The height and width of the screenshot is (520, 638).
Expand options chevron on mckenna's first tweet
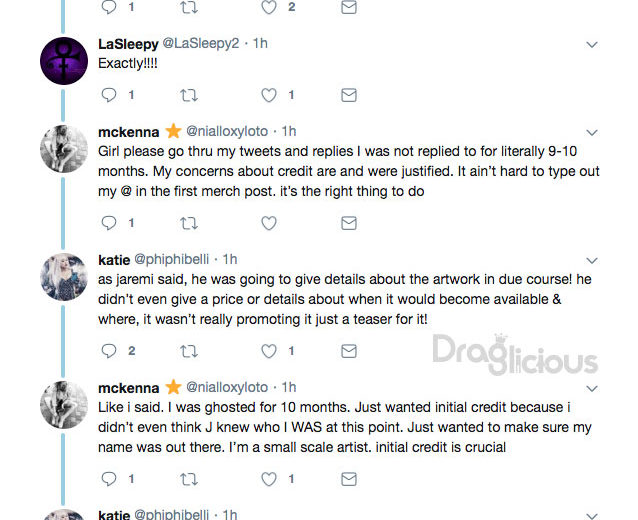click(x=592, y=132)
